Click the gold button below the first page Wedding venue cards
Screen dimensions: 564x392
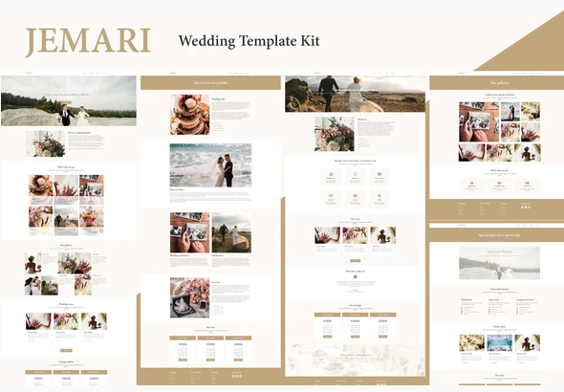coord(66,350)
